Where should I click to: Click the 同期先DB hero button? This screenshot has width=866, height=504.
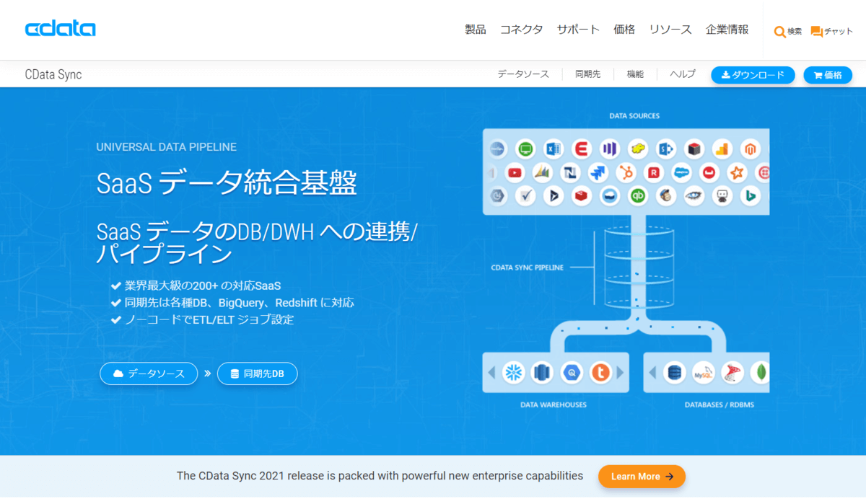point(257,373)
